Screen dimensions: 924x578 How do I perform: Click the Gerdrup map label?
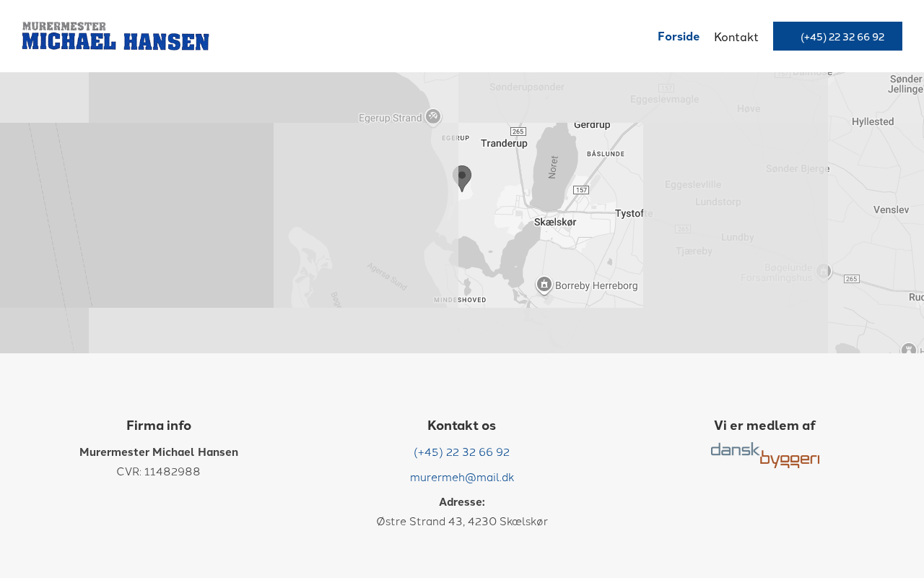coord(592,124)
